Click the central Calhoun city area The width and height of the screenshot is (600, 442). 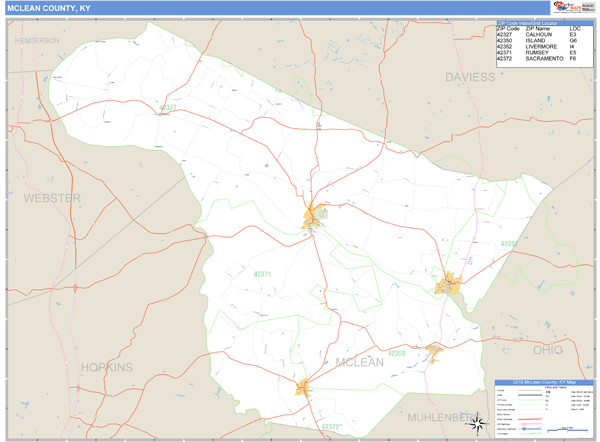[313, 218]
